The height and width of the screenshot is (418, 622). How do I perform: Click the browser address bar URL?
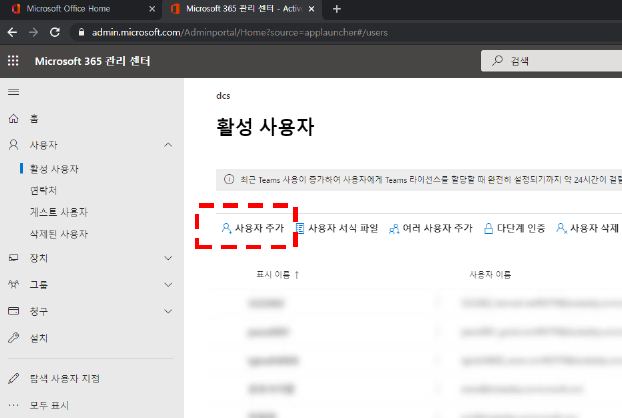(240, 33)
